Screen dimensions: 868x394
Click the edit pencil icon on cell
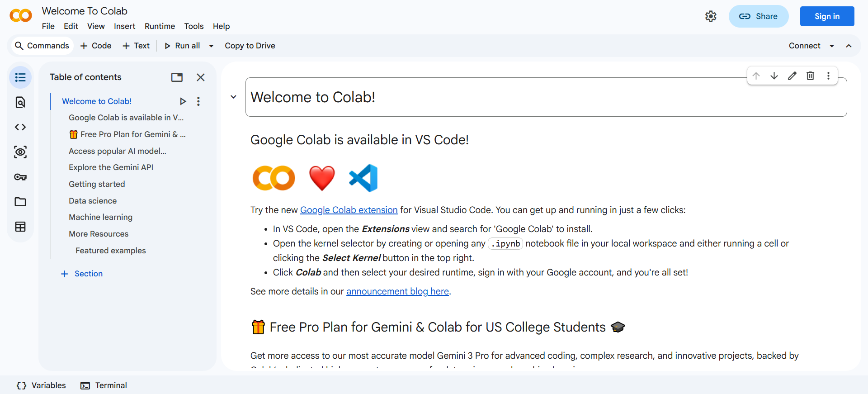point(792,76)
